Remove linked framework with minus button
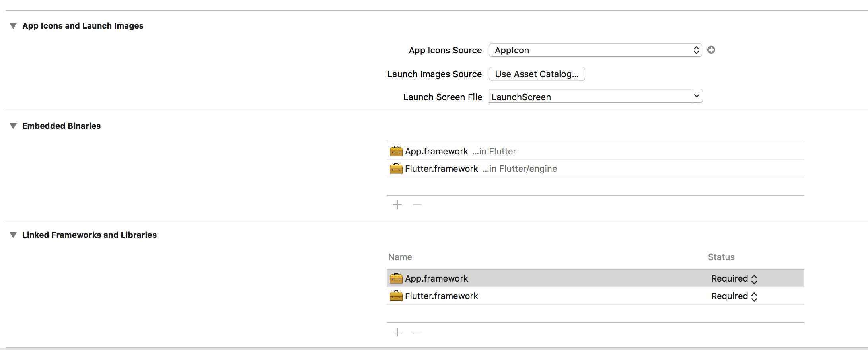The height and width of the screenshot is (350, 868). coord(417,332)
